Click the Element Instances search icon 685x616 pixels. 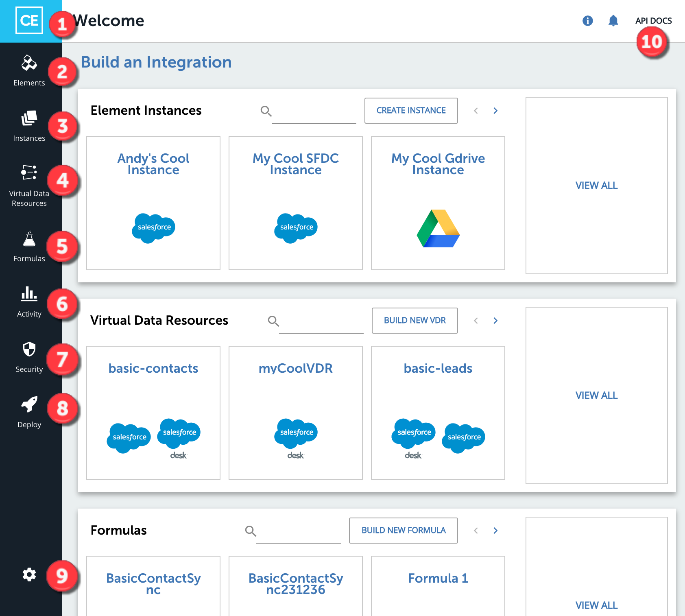pos(266,111)
